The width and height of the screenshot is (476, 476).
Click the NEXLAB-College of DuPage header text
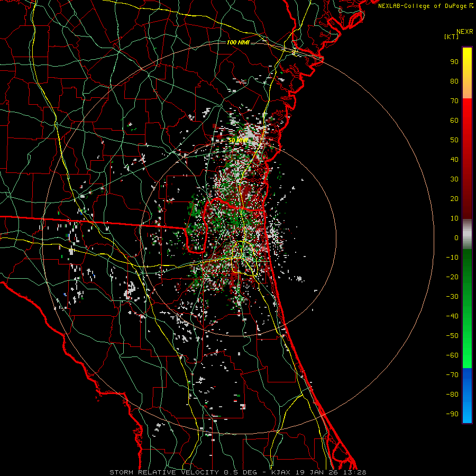click(425, 6)
